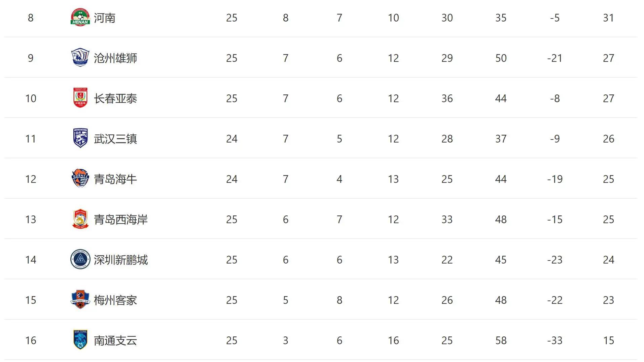This screenshot has height=362, width=644.
Task: Click the Henan team crest icon
Action: (80, 17)
